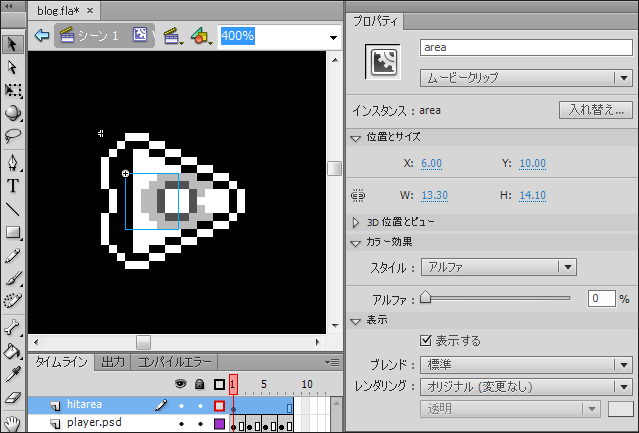Click the back arrow beside シーン 1

coord(42,35)
